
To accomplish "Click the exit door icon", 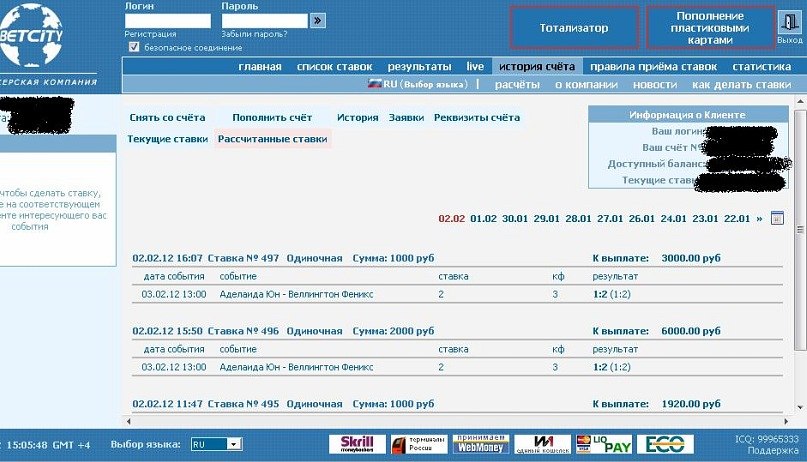I will (x=789, y=22).
